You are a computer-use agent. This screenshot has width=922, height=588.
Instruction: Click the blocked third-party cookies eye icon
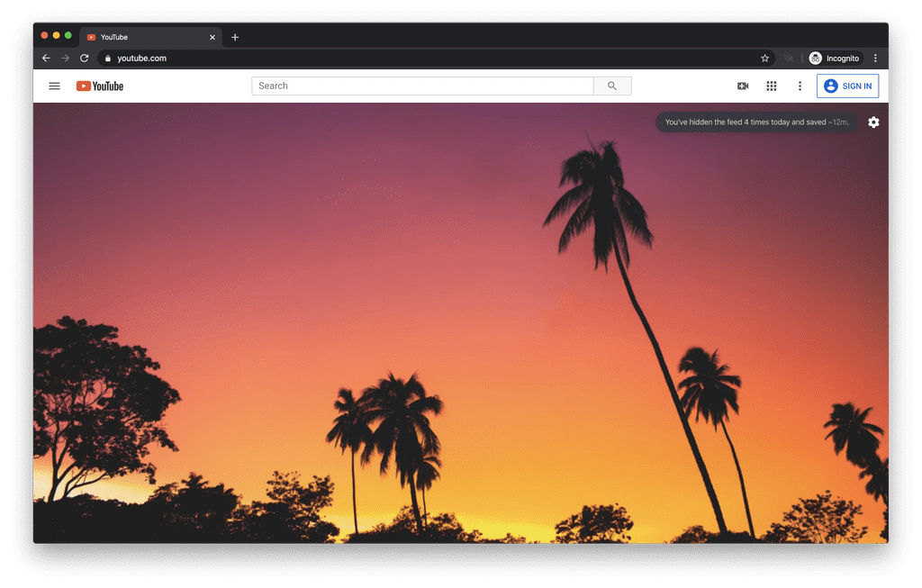pos(789,59)
